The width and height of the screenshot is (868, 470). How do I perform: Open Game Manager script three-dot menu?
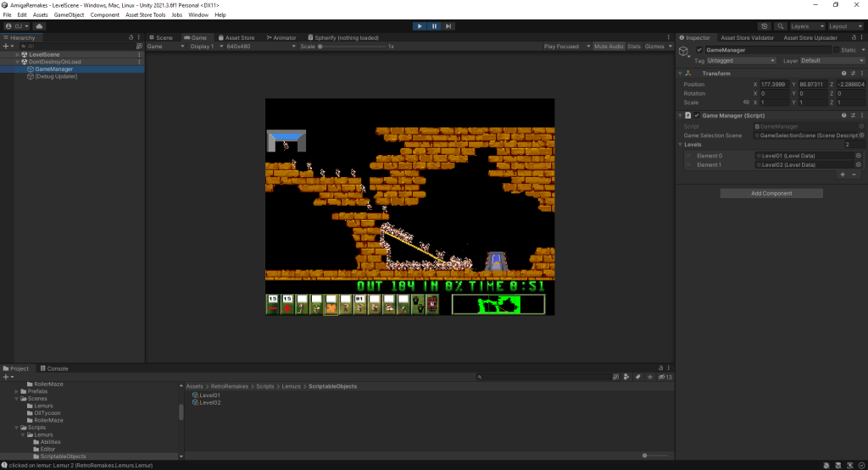(x=862, y=115)
